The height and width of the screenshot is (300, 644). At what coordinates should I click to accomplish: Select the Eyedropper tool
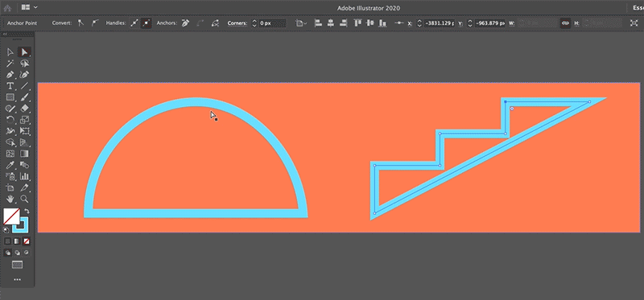[10, 165]
